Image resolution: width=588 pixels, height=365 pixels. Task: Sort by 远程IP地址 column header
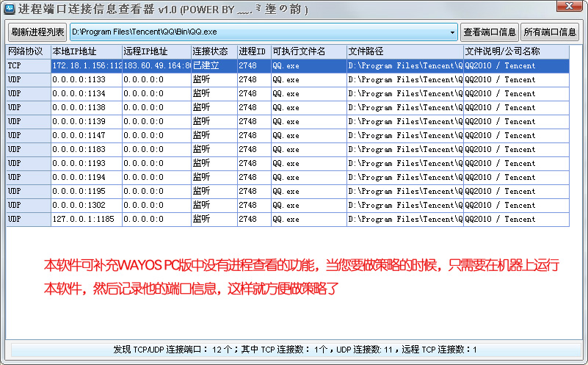(157, 51)
